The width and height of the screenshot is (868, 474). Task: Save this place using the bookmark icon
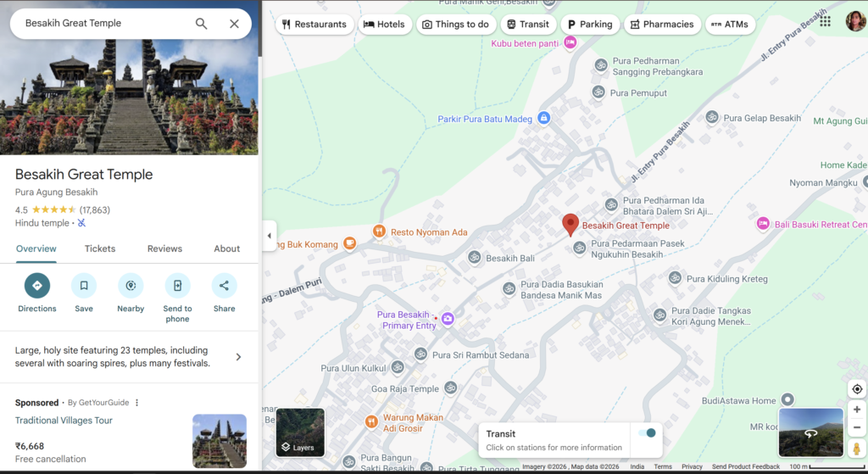84,287
